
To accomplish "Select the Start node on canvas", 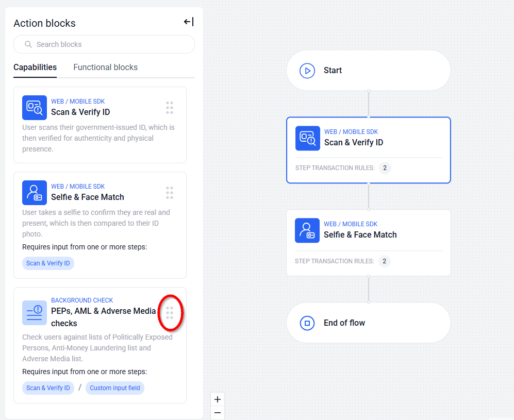I will point(368,71).
